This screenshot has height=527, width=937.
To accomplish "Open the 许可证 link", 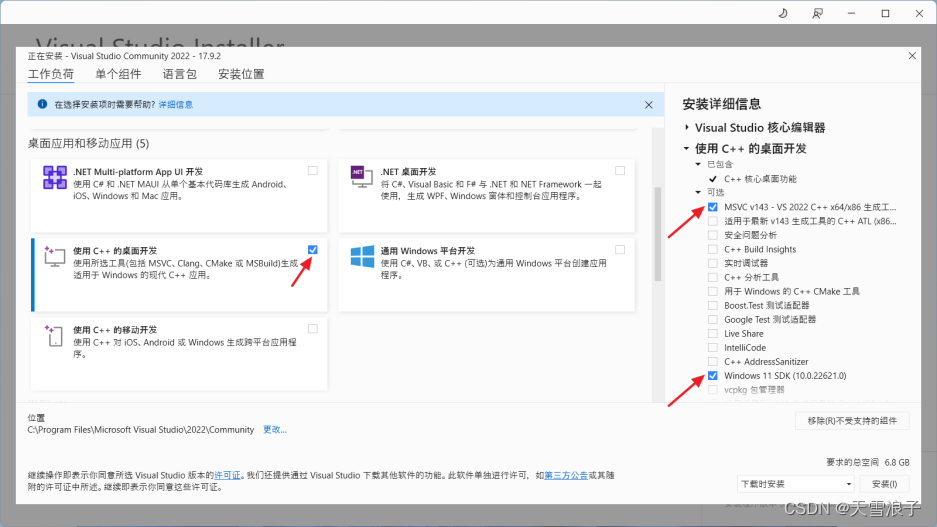I will [x=227, y=476].
